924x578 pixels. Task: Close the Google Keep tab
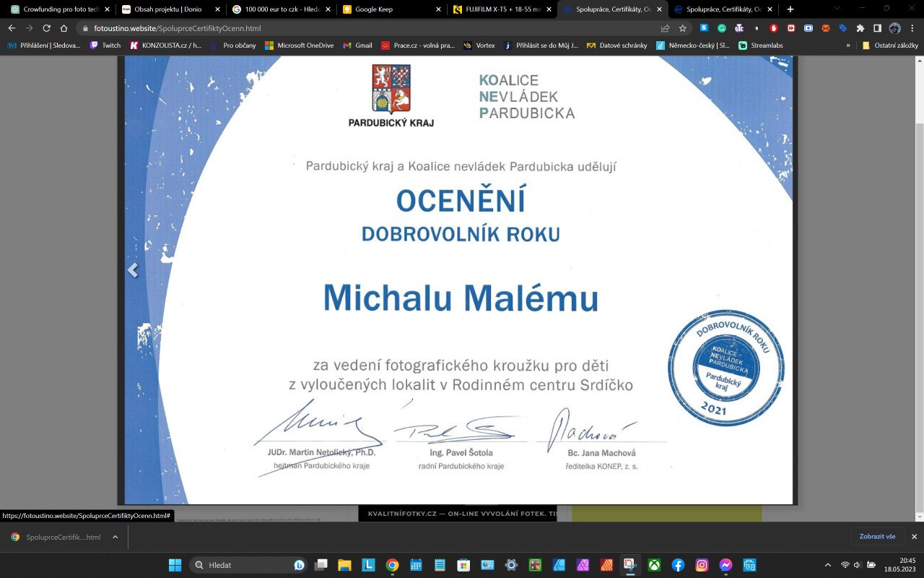(438, 9)
